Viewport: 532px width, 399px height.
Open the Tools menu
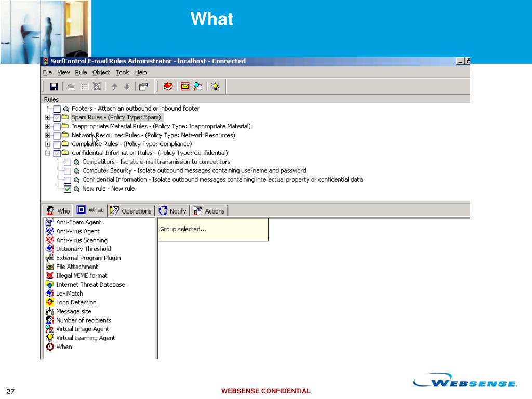click(123, 72)
